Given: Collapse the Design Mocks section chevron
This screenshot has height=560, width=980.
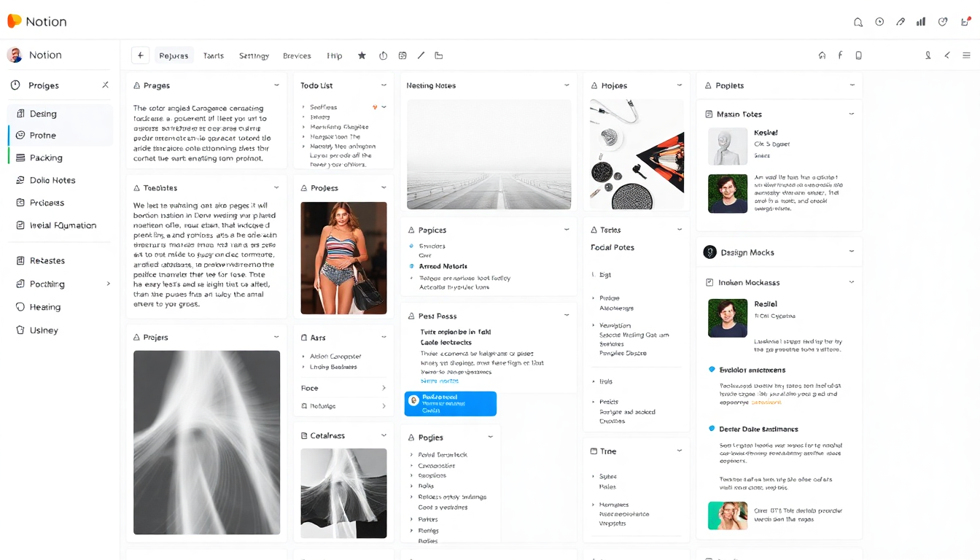Looking at the screenshot, I should 851,252.
